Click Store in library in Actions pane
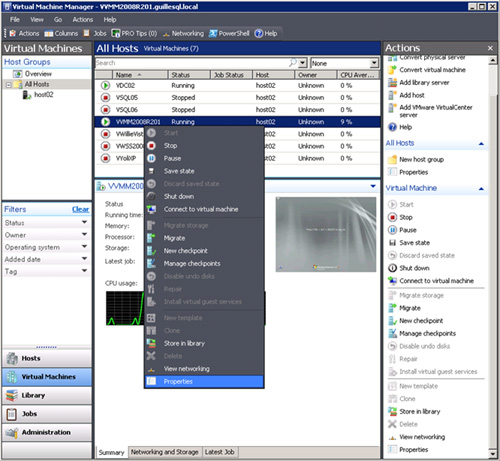Viewport: 500px width, 461px height. pyautogui.click(x=420, y=411)
